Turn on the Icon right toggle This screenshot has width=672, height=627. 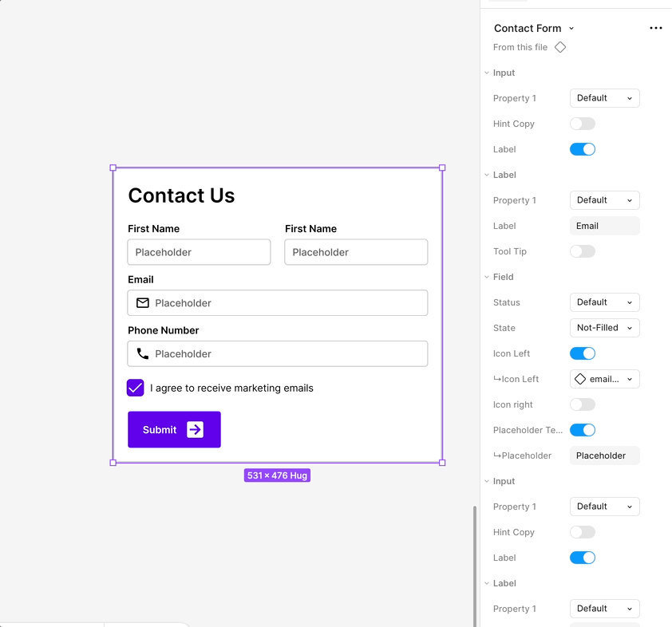(582, 404)
